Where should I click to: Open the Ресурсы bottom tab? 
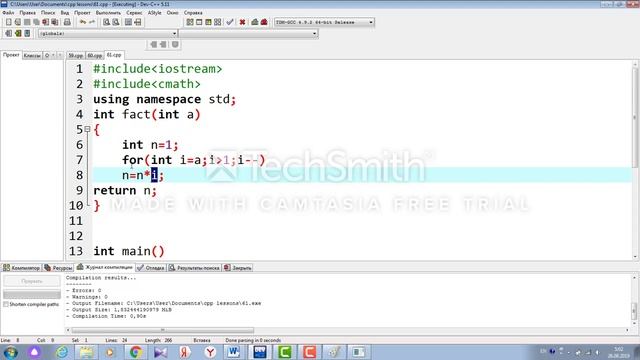click(58, 268)
